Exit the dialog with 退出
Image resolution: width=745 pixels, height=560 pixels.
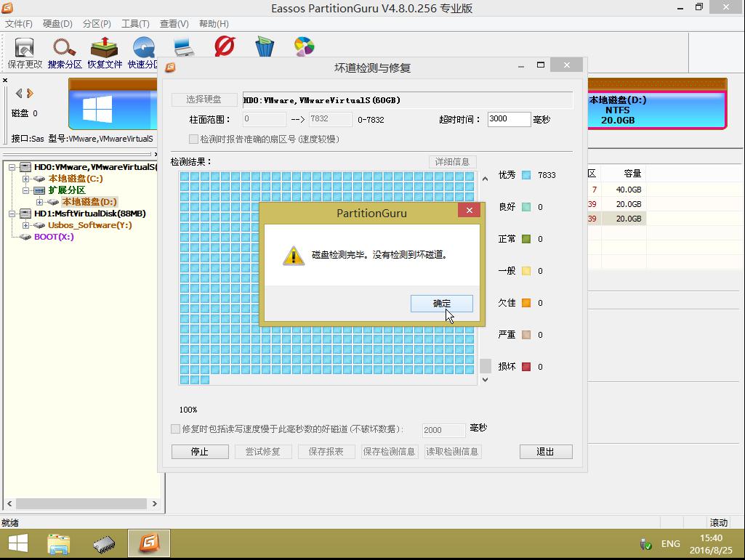pyautogui.click(x=546, y=451)
